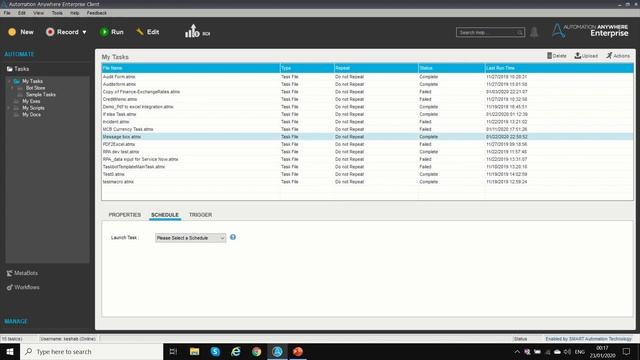Select the SCHEDULE tab
The width and height of the screenshot is (640, 360).
[165, 215]
